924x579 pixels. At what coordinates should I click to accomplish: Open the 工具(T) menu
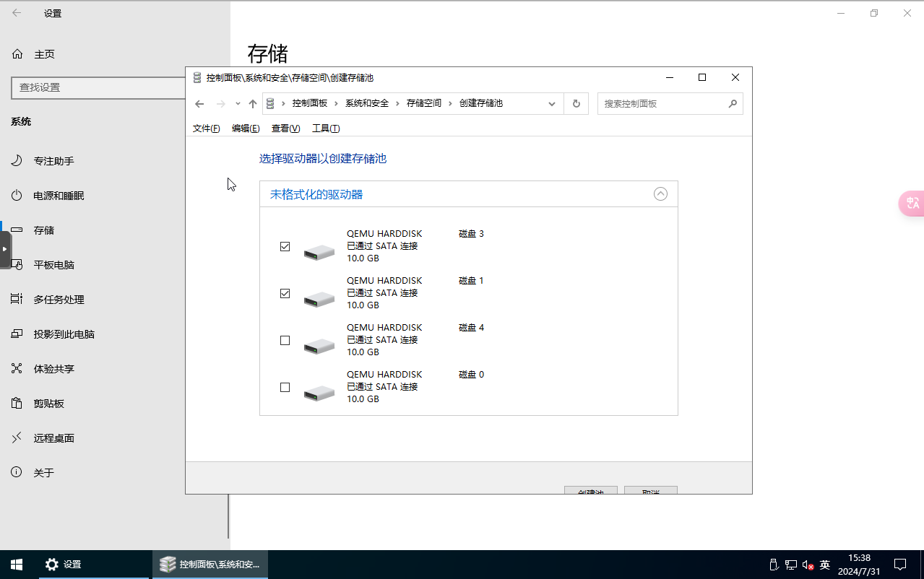click(x=325, y=129)
